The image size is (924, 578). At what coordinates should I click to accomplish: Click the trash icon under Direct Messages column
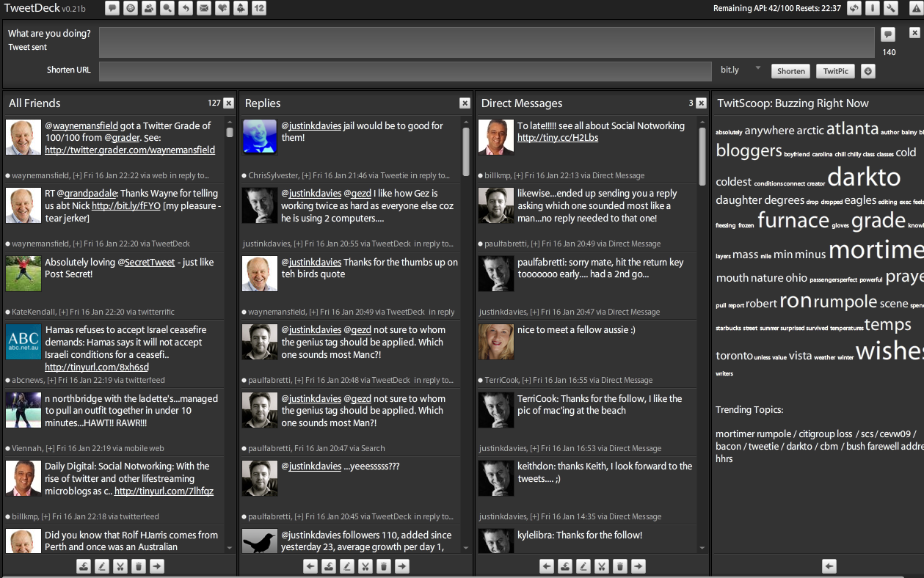[x=620, y=566]
